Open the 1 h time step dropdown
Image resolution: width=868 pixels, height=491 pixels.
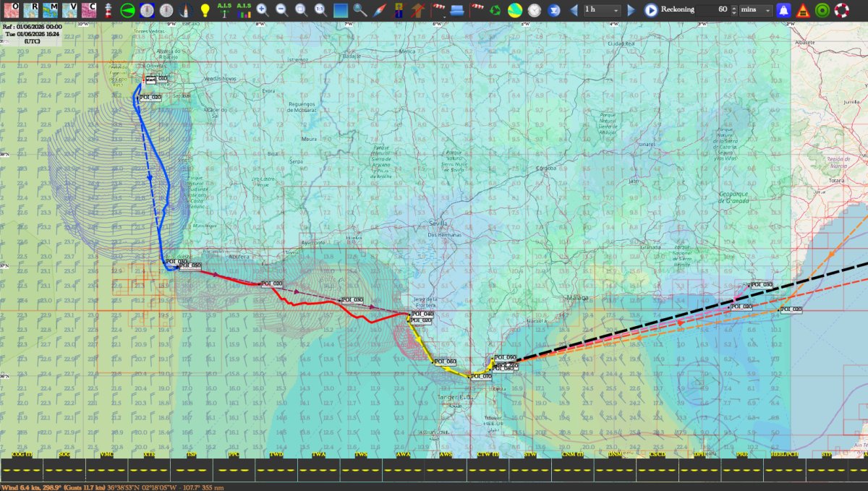(x=603, y=9)
